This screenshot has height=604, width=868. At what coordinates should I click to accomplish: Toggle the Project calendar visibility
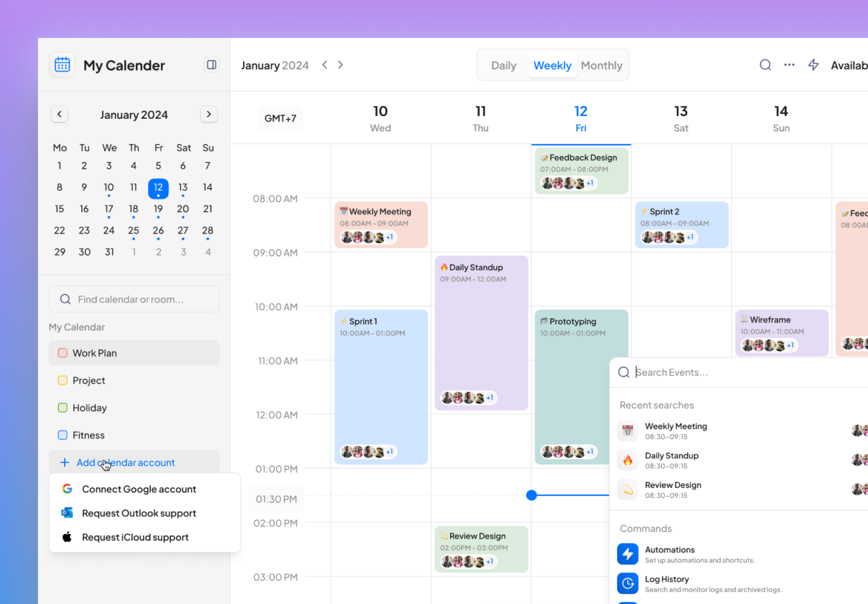tap(62, 380)
